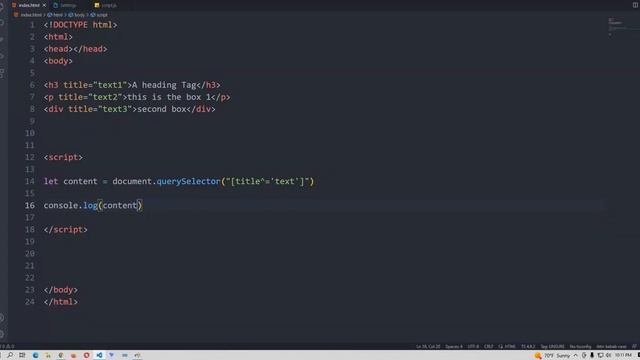640x360 pixels.
Task: Select index.html in the breadcrumb path
Action: (28, 15)
